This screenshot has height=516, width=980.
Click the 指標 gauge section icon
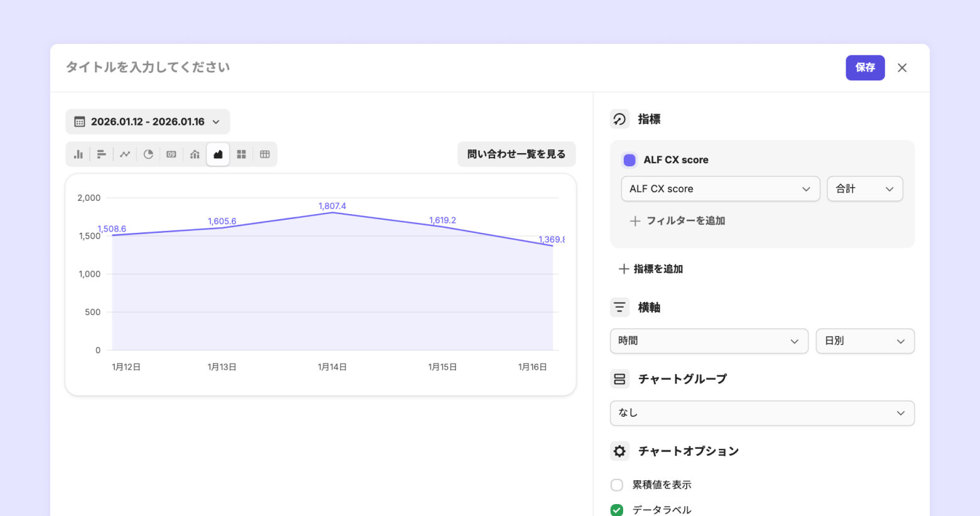619,119
